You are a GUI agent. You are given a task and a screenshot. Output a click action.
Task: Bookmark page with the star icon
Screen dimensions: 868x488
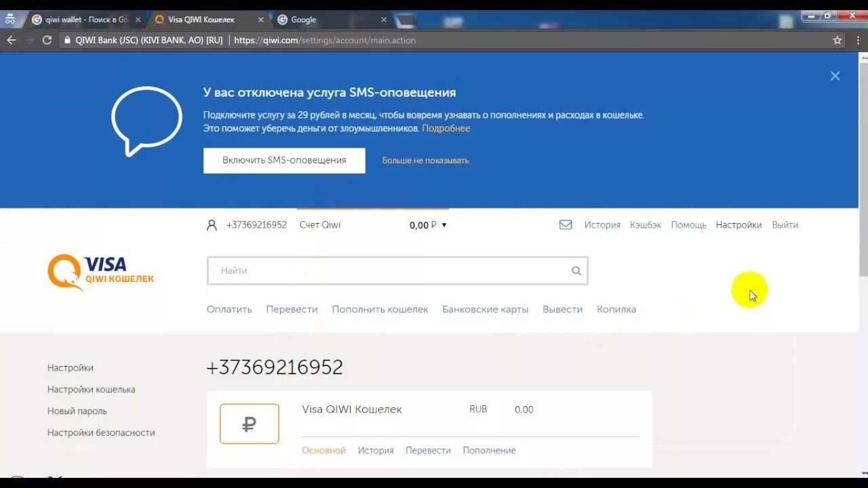[837, 40]
